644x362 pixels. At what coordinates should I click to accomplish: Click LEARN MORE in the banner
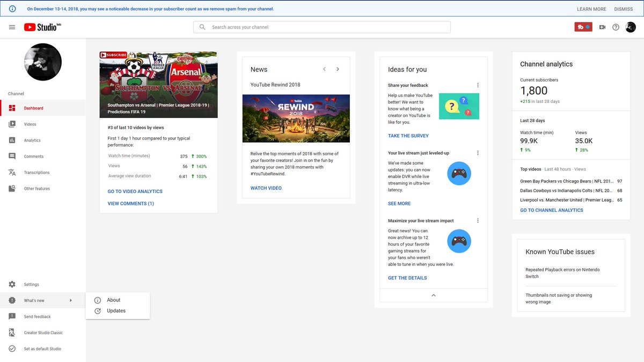coord(591,9)
